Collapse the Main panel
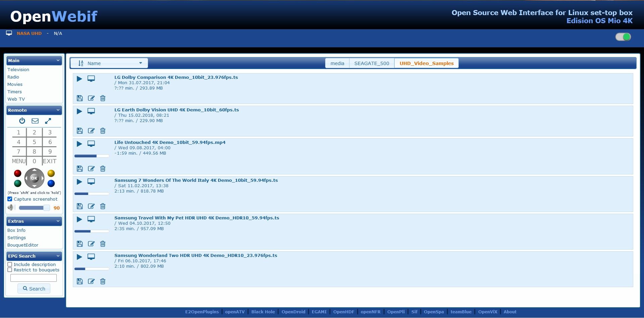This screenshot has height=318, width=644. coord(58,60)
